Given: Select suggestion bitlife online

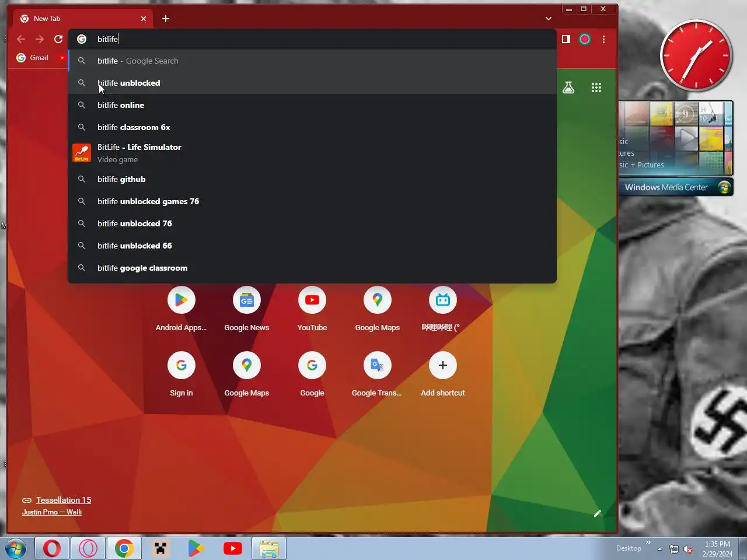Looking at the screenshot, I should pyautogui.click(x=312, y=105).
